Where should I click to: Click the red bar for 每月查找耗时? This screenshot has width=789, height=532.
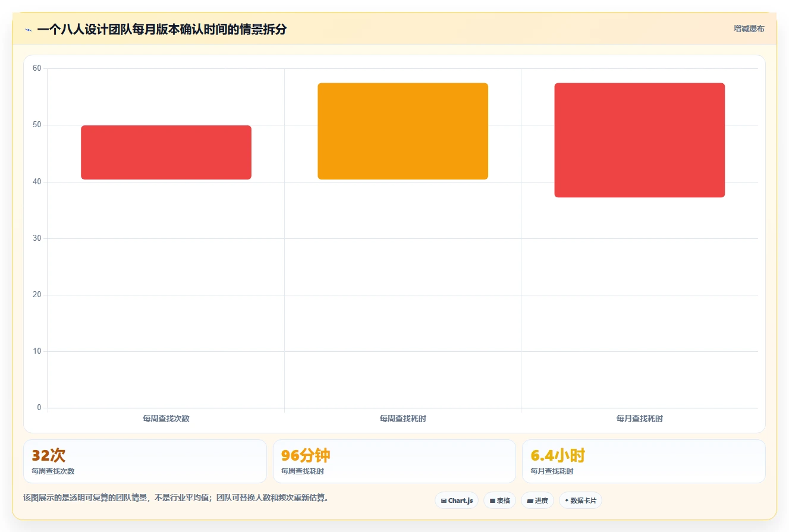639,140
